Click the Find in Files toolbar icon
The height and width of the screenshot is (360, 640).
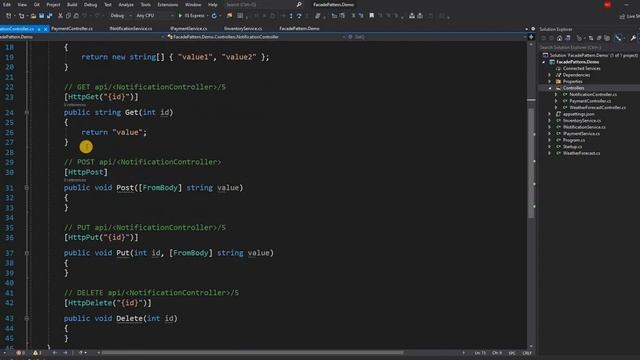click(x=229, y=16)
